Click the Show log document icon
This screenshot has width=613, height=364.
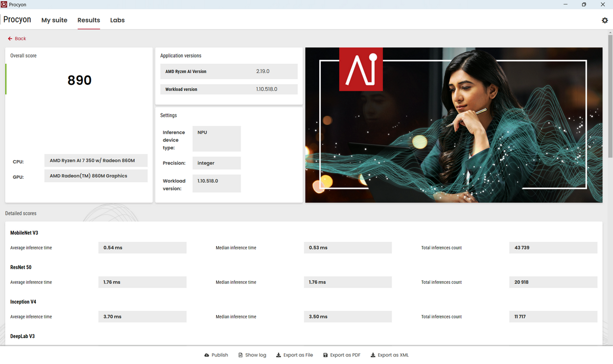241,355
